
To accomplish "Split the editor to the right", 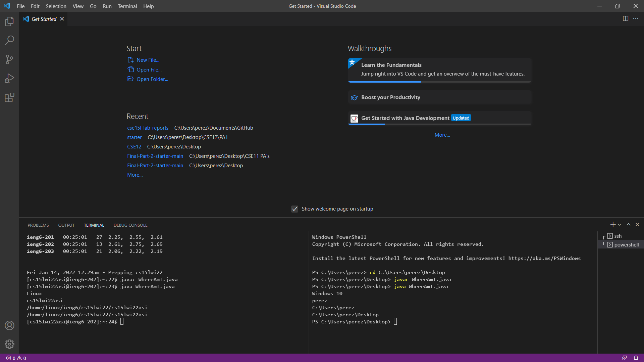I will point(625,19).
